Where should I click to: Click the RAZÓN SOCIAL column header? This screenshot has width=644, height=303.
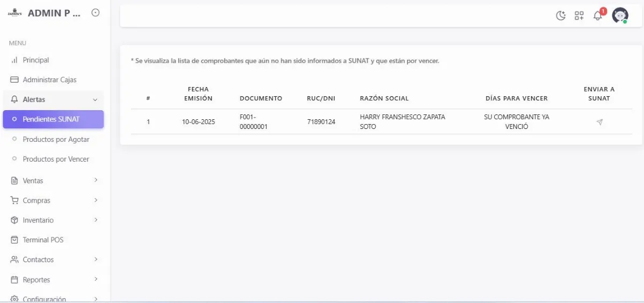(x=384, y=98)
